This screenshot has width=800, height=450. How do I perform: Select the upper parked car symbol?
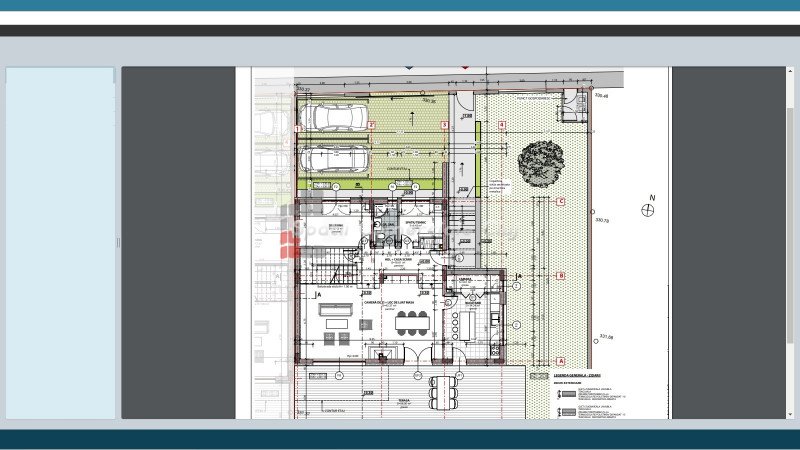point(334,117)
